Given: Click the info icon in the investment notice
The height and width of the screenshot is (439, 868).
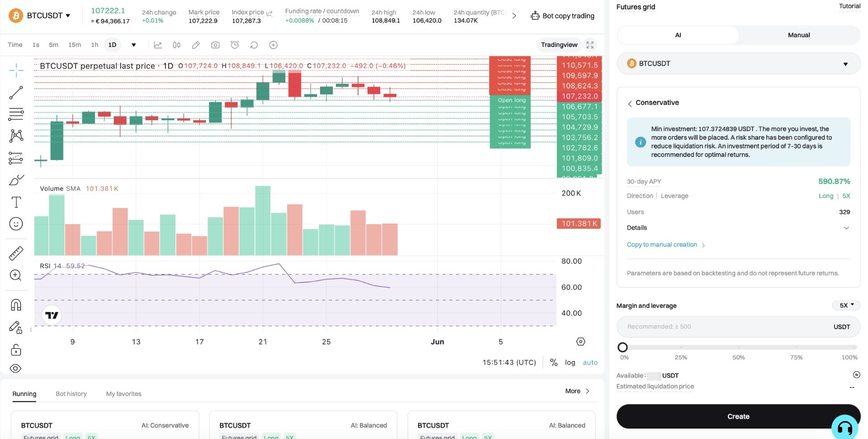Looking at the screenshot, I should point(641,142).
